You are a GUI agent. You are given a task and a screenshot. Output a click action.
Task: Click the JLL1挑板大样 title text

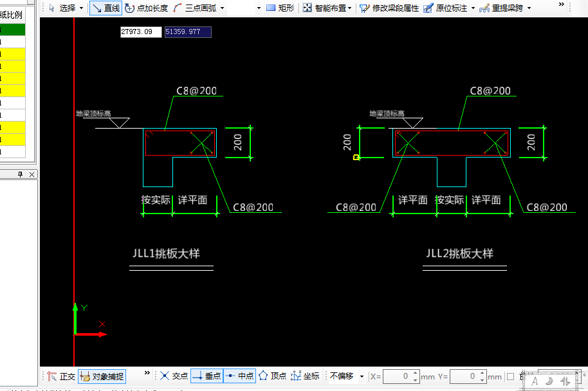[x=166, y=253]
